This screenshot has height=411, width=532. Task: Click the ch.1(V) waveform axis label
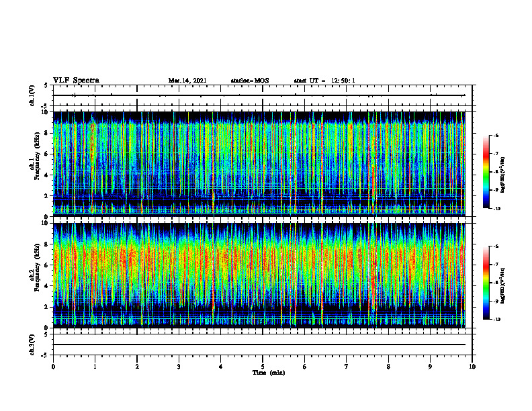32,95
